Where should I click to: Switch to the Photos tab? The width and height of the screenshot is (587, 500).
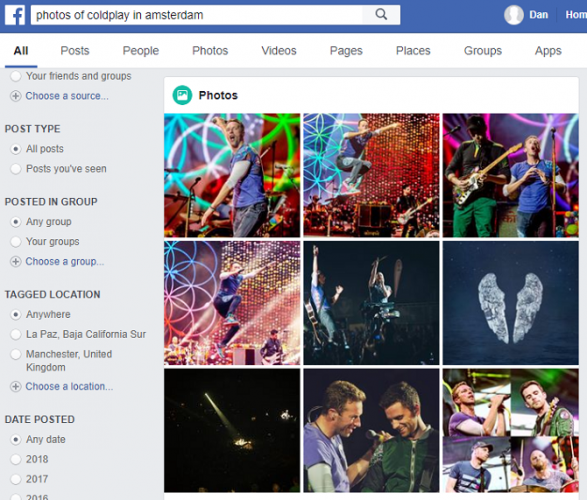(210, 51)
